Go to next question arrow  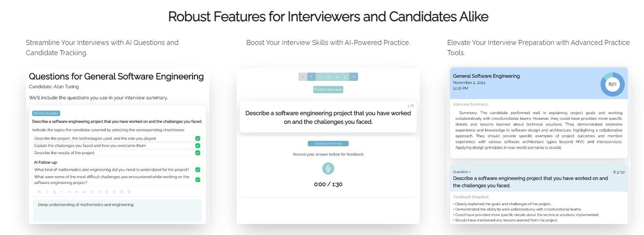pyautogui.click(x=354, y=77)
